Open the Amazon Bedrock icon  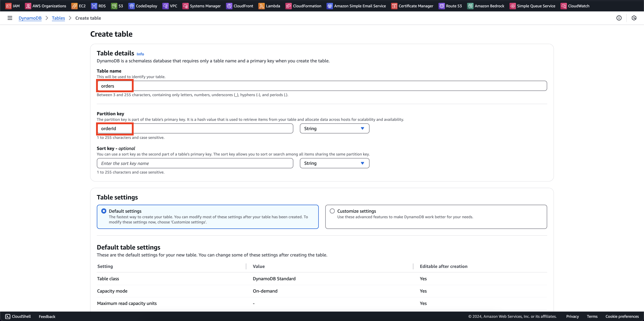pos(470,6)
